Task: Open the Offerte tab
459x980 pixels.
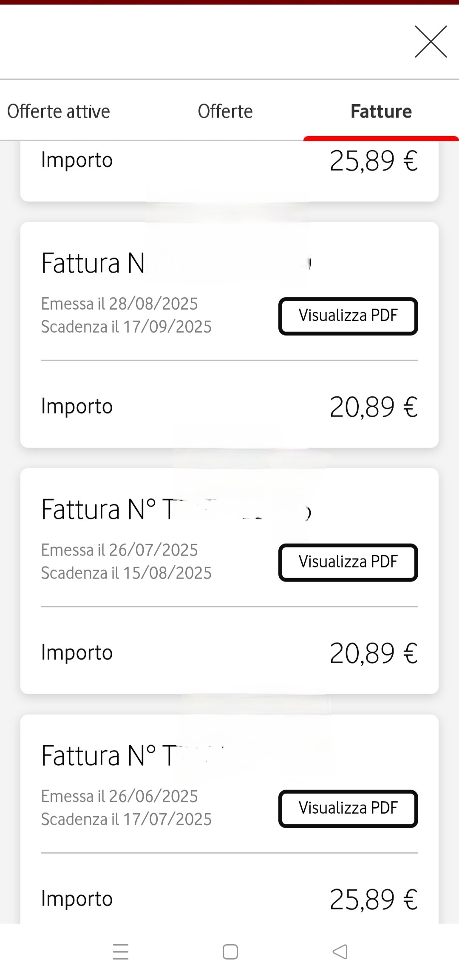Action: (x=225, y=111)
